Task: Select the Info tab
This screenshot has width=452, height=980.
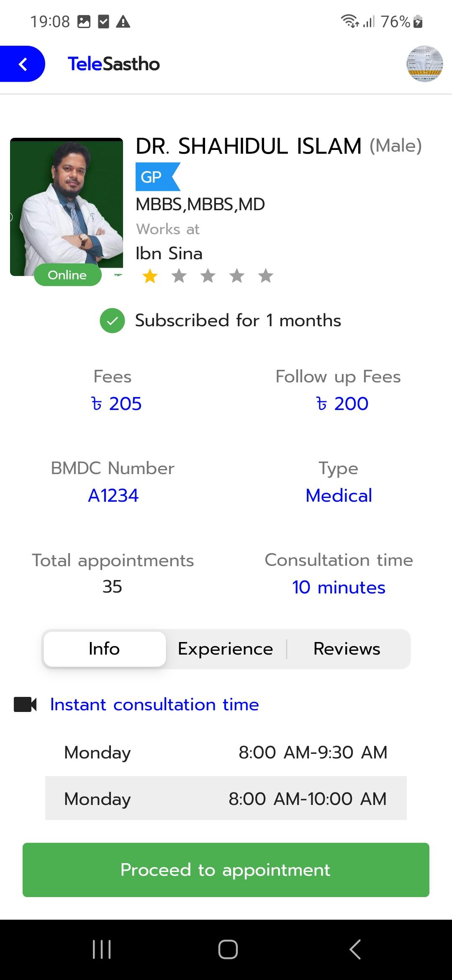Action: (105, 649)
